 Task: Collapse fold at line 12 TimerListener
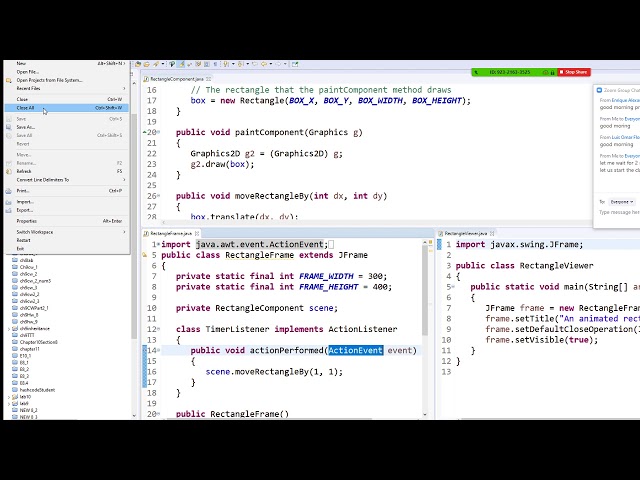click(159, 329)
